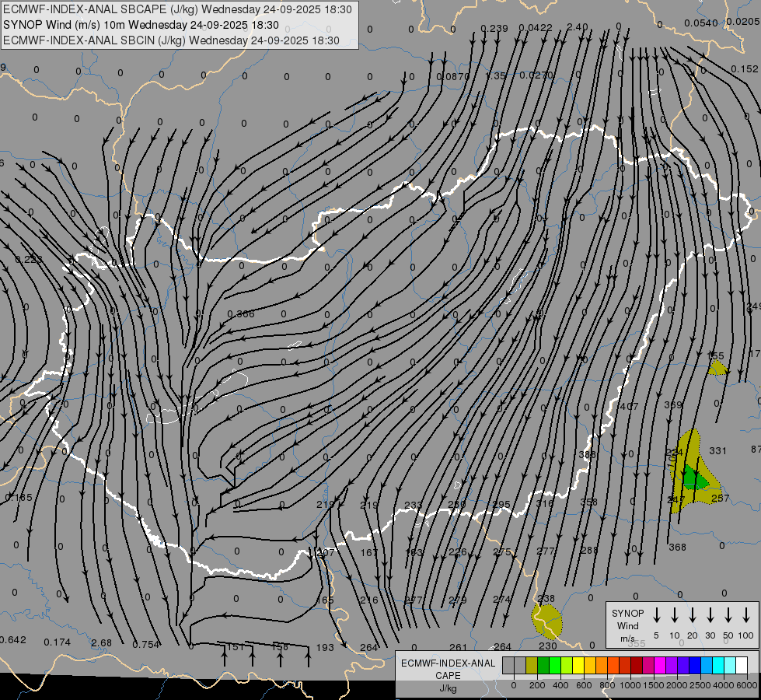Viewport: 761px width, 700px height.
Task: Click the dark red 1000 J/kg swatch
Action: point(637,666)
